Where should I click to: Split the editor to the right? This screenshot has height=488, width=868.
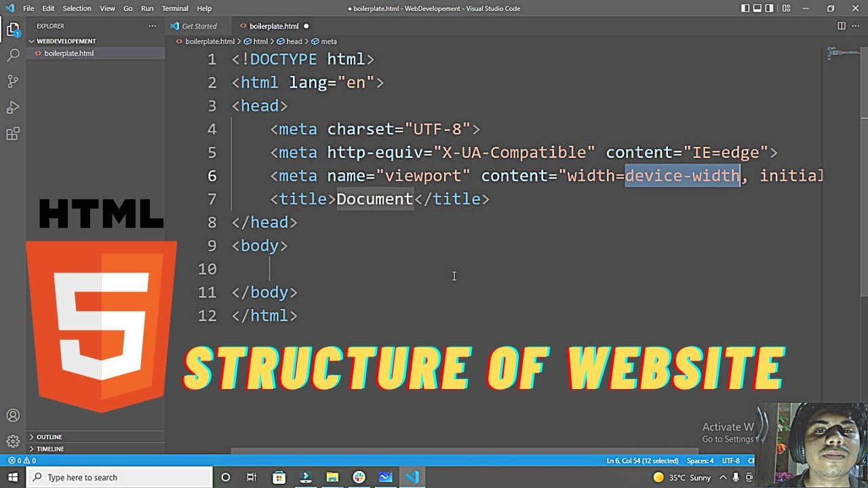tap(842, 26)
